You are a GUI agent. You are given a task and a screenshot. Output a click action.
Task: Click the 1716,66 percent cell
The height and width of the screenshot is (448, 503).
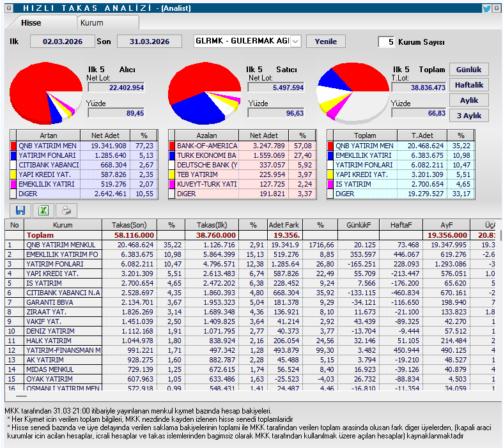[321, 245]
